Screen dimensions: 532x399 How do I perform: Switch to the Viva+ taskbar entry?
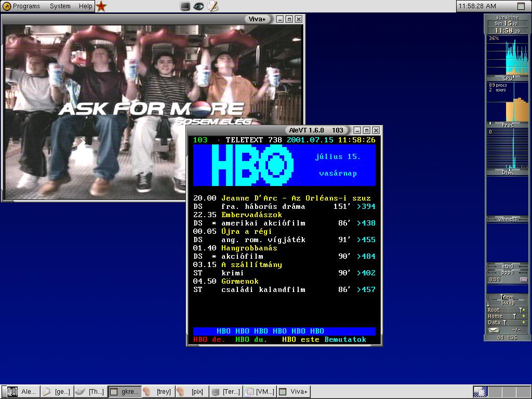pos(294,392)
